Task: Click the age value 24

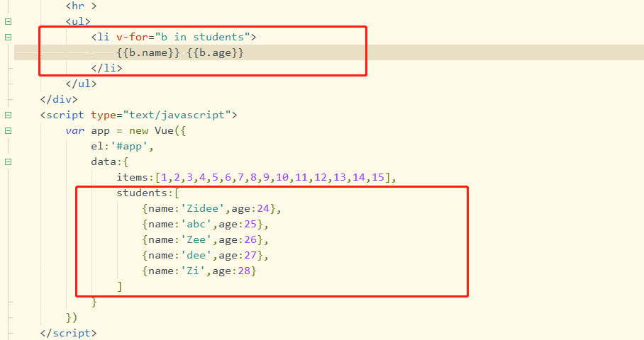Action: pos(263,209)
